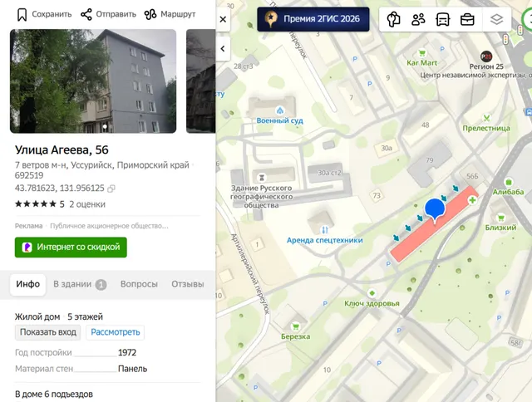Click the Регион 25 map marker

pos(486,56)
